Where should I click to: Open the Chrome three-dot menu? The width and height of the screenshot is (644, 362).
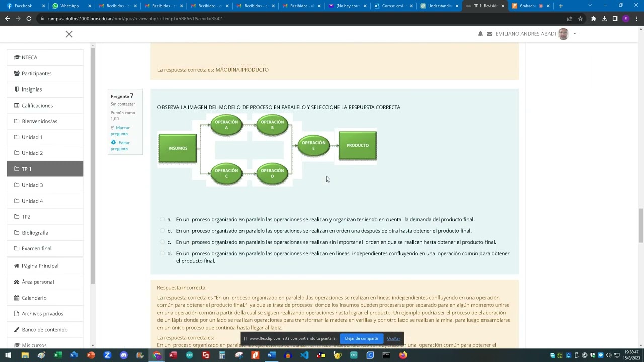636,19
